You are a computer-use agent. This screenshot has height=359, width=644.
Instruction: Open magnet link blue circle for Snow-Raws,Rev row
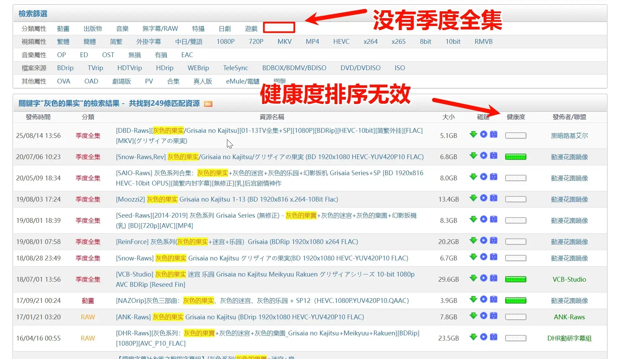click(x=483, y=155)
